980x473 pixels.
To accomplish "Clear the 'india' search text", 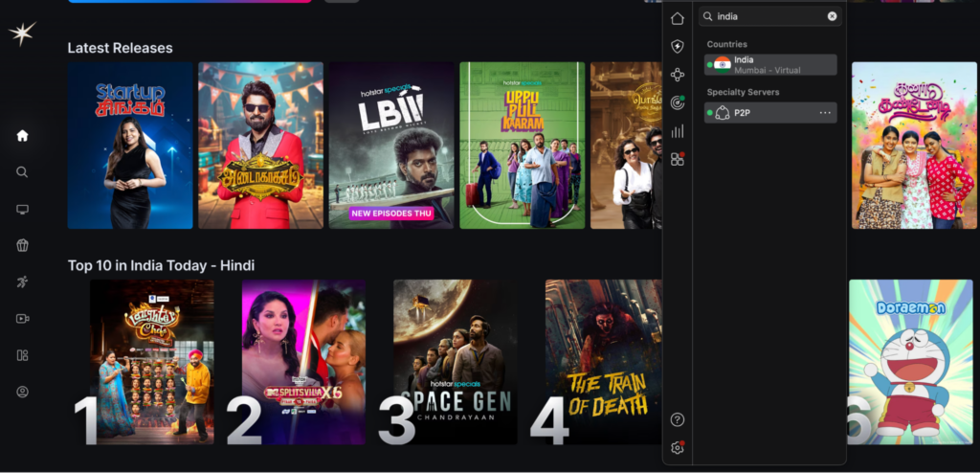I will tap(832, 16).
